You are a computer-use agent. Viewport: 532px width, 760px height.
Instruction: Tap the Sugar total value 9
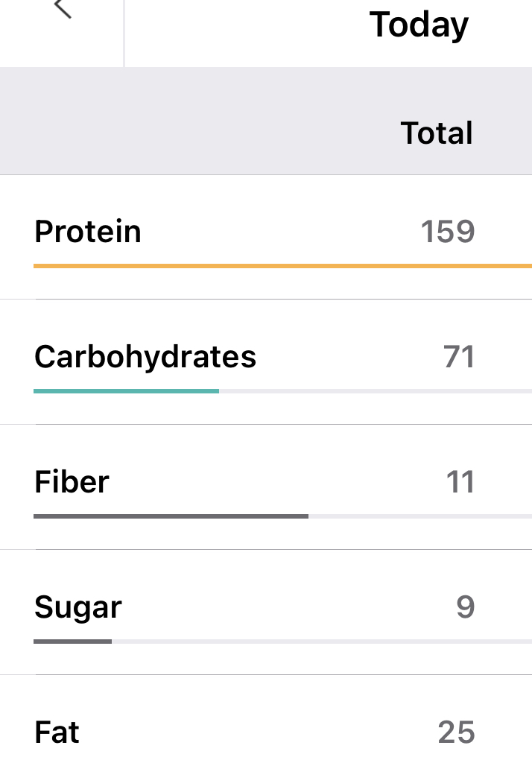pos(465,607)
